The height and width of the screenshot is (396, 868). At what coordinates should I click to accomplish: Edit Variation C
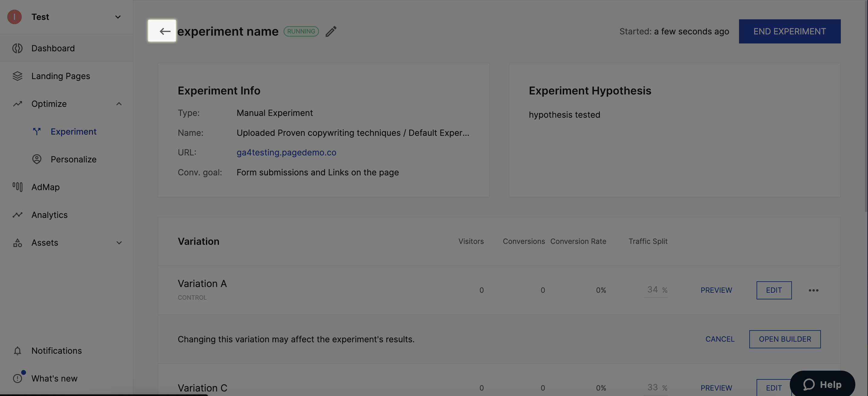(774, 388)
